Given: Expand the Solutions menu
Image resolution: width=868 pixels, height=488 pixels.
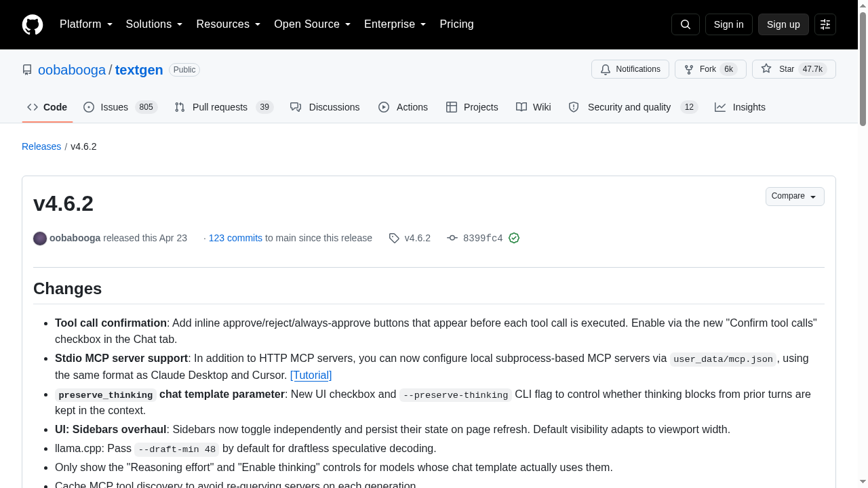Looking at the screenshot, I should pyautogui.click(x=155, y=24).
